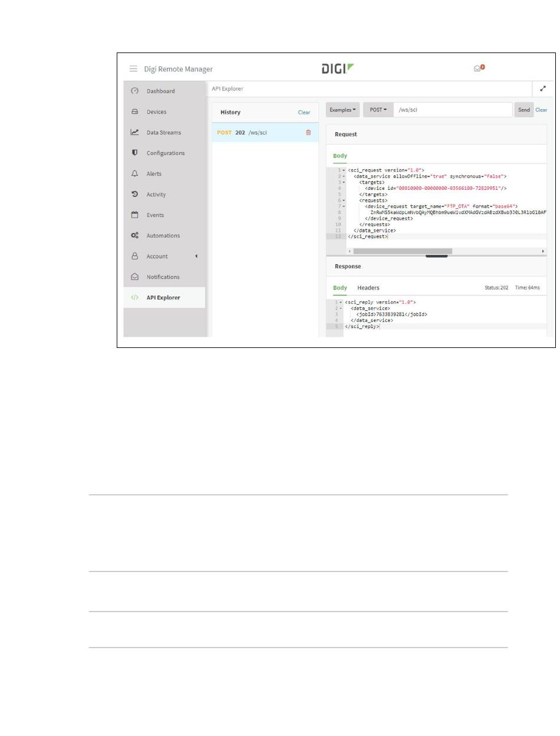The width and height of the screenshot is (560, 736).
Task: Select API Explorer sidebar item
Action: point(164,297)
